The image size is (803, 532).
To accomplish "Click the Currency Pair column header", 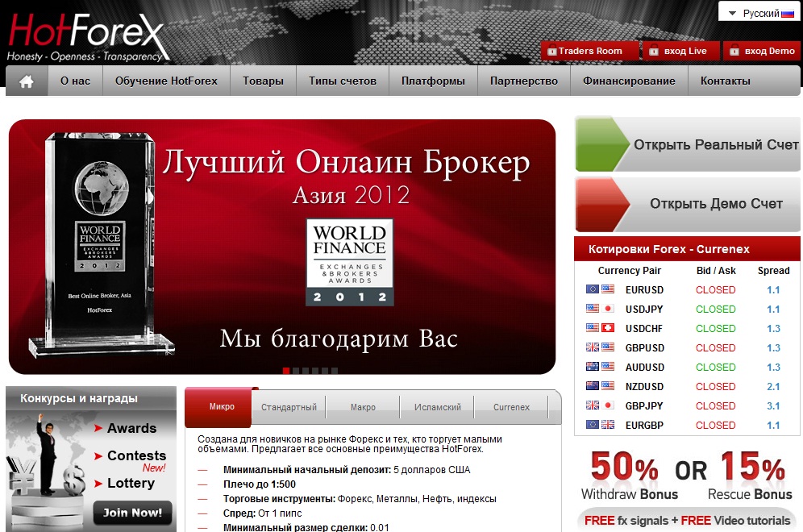I will (630, 270).
